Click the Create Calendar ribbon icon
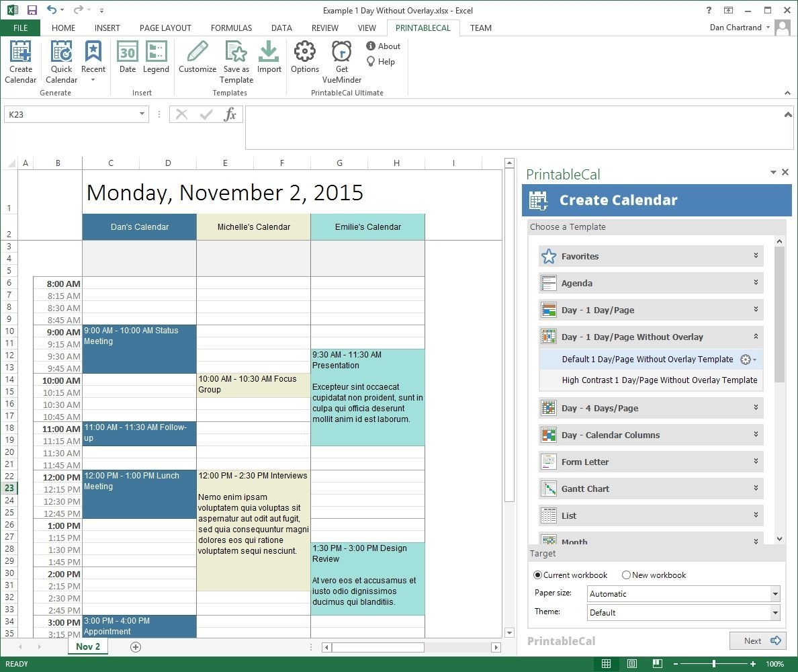 (x=20, y=62)
